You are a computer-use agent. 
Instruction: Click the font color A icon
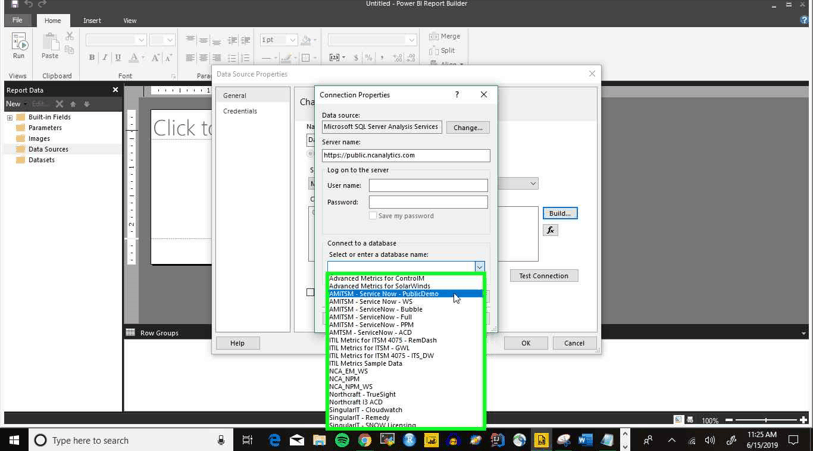click(x=134, y=58)
